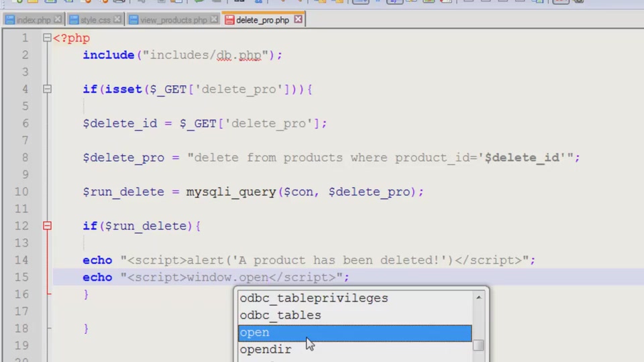Switch to the style.css tab
The height and width of the screenshot is (362, 644).
pos(95,19)
